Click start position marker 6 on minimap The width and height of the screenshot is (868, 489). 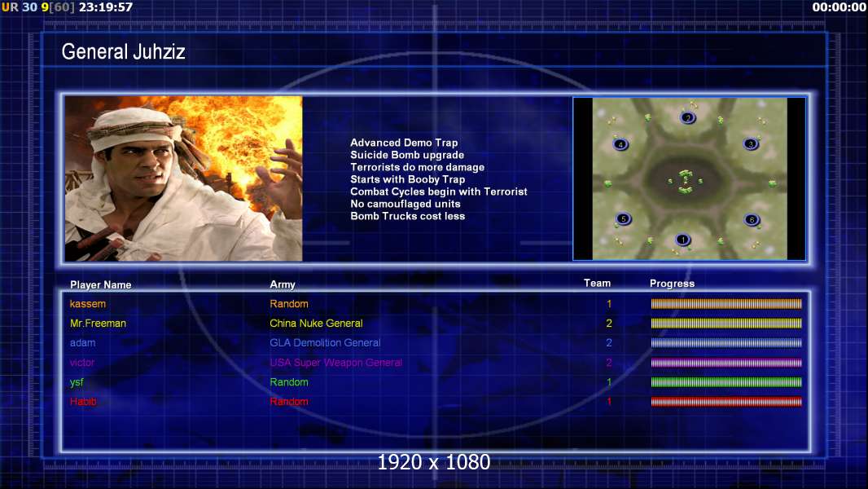tap(752, 220)
